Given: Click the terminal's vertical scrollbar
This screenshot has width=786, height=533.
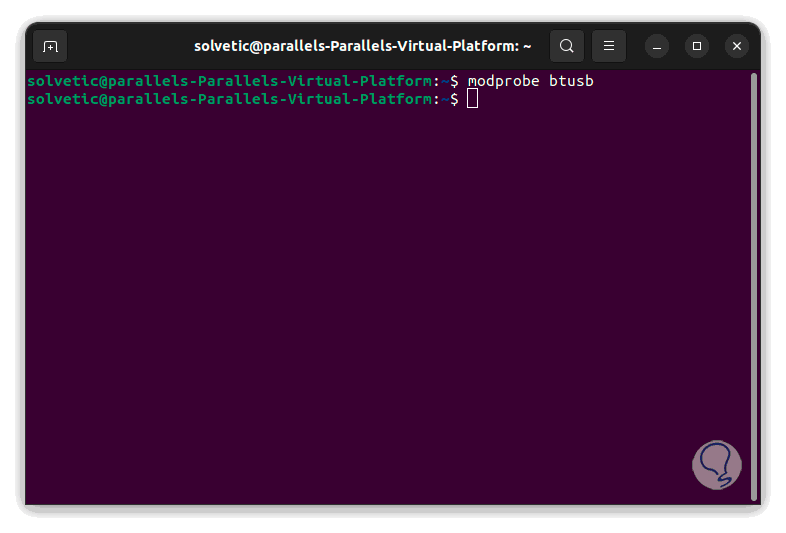Looking at the screenshot, I should coord(753,280).
